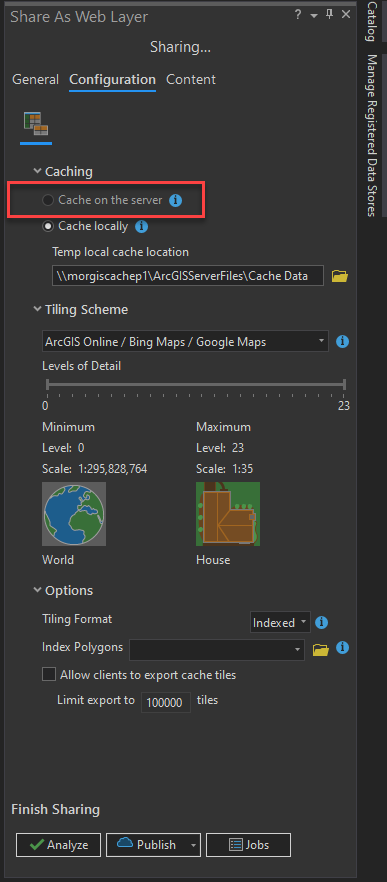Show info for Index Polygons

[343, 648]
